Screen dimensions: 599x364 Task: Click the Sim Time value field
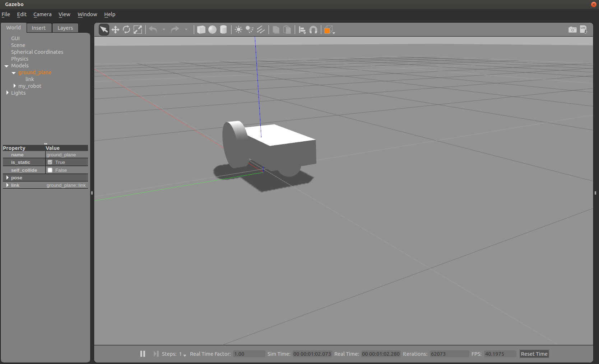pyautogui.click(x=312, y=354)
